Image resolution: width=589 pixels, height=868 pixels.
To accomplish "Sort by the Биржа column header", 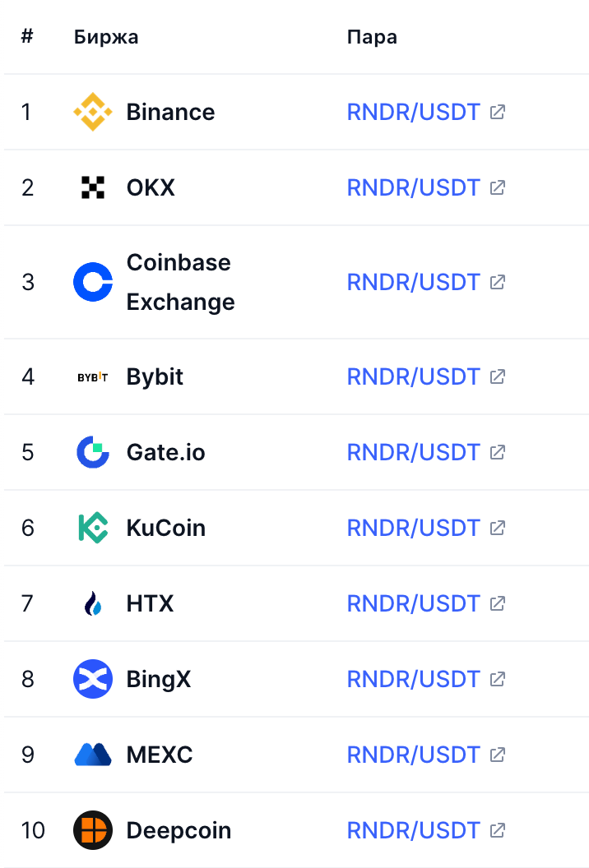I will point(106,37).
